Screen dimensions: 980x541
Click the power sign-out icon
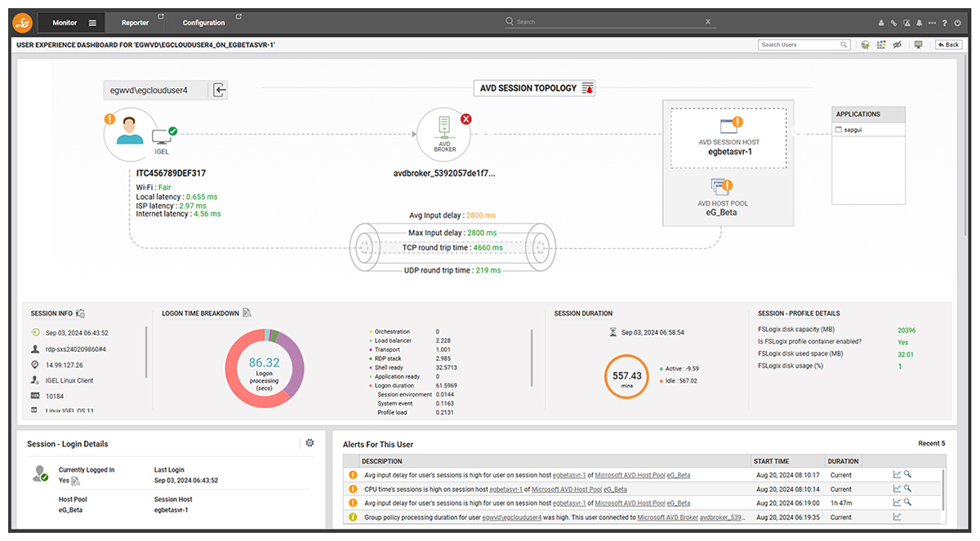(957, 23)
